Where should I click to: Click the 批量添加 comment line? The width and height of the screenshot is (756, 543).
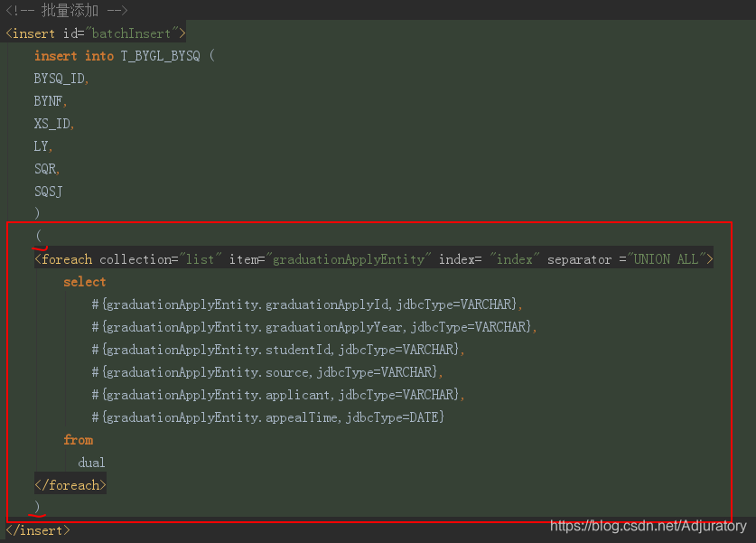67,10
